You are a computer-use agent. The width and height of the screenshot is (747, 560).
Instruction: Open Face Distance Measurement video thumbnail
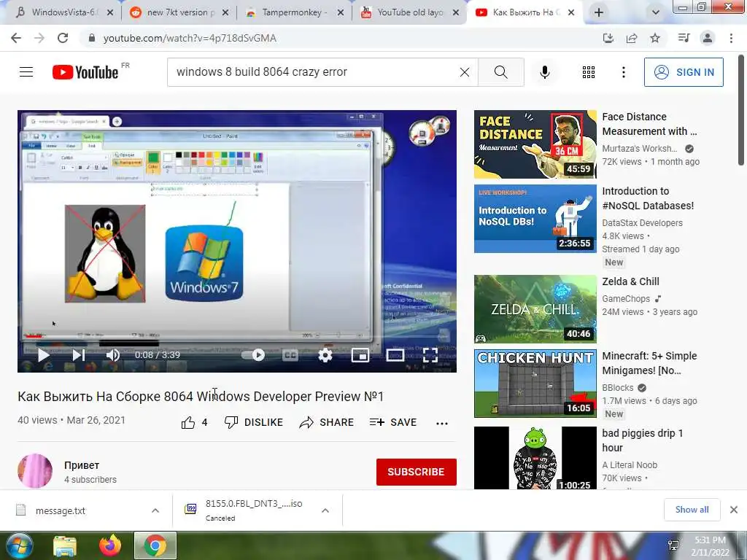[535, 144]
